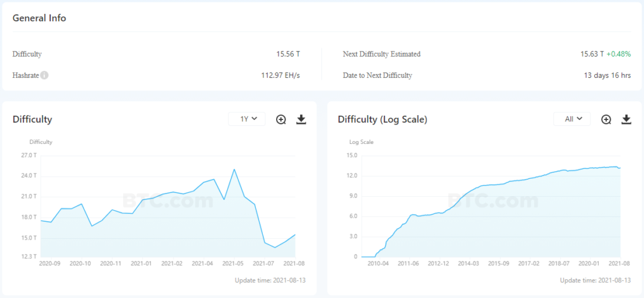Select the 13 days 16 hrs countdown
The height and width of the screenshot is (298, 644).
[x=607, y=75]
